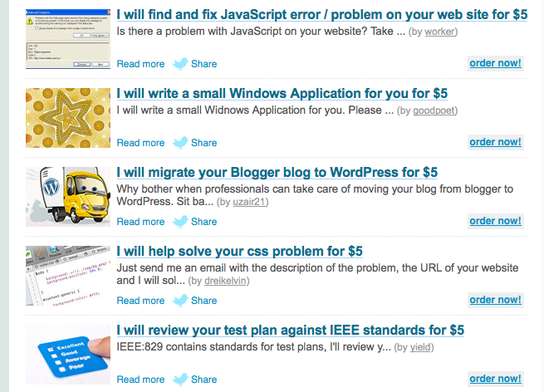Read more about the IEEE test plan gig
Screen dimensions: 549x392
(140, 380)
